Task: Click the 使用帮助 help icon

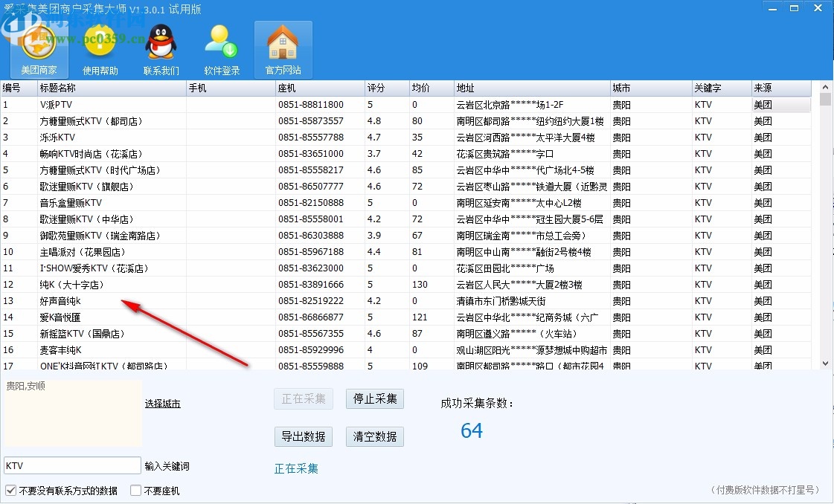Action: pyautogui.click(x=99, y=49)
